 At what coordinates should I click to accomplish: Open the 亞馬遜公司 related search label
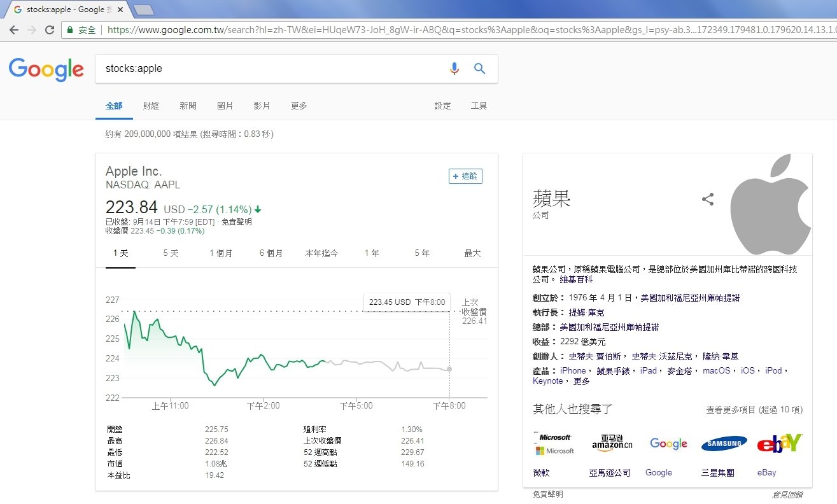click(610, 473)
